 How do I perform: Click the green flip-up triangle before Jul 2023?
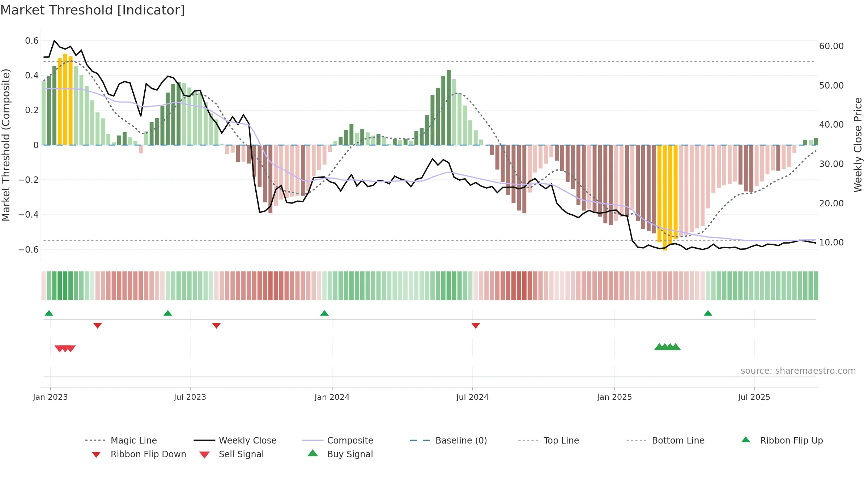coord(168,313)
